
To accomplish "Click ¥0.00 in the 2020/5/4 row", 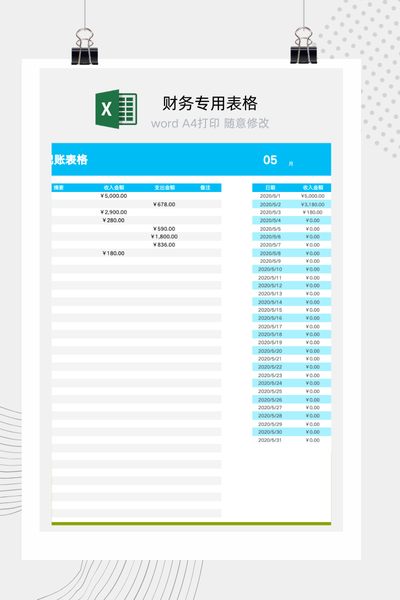I will pyautogui.click(x=313, y=220).
